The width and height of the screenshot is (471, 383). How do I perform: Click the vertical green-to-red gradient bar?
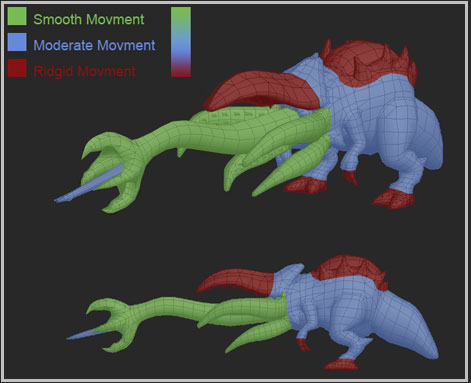181,42
